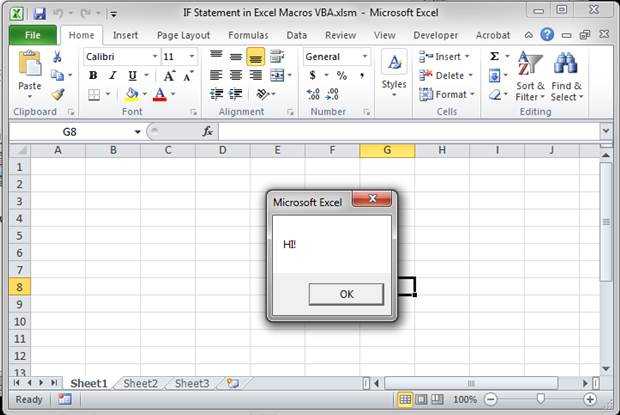Click Decrease Decimal icon
This screenshot has height=415, width=620.
(x=332, y=94)
